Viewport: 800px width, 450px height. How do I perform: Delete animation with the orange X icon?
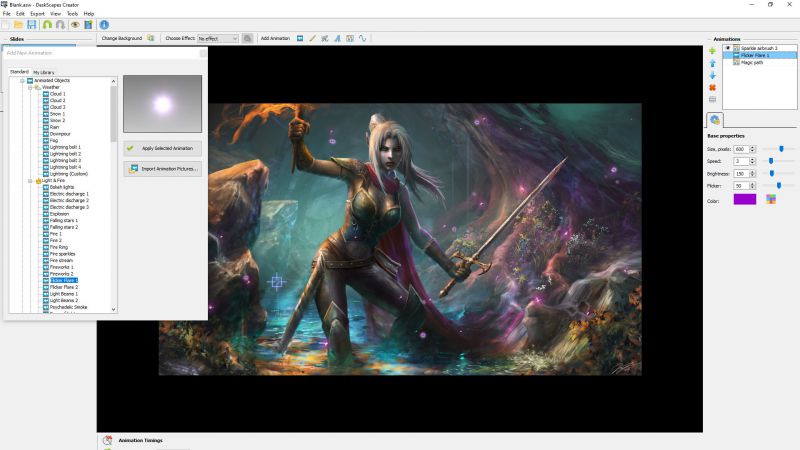(x=712, y=88)
